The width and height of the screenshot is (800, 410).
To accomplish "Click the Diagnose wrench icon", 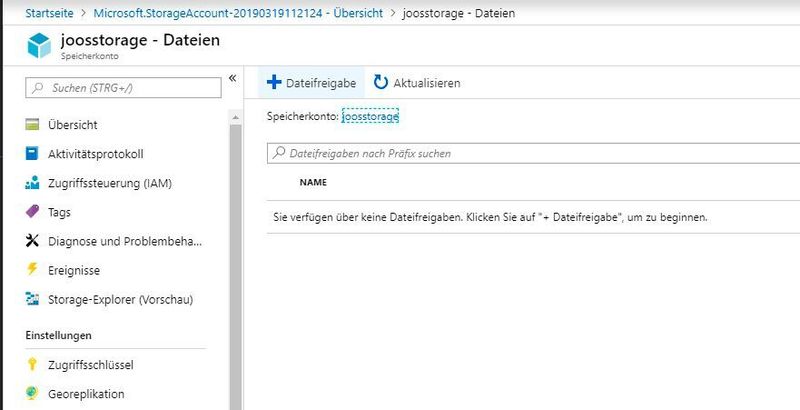I will pyautogui.click(x=32, y=241).
